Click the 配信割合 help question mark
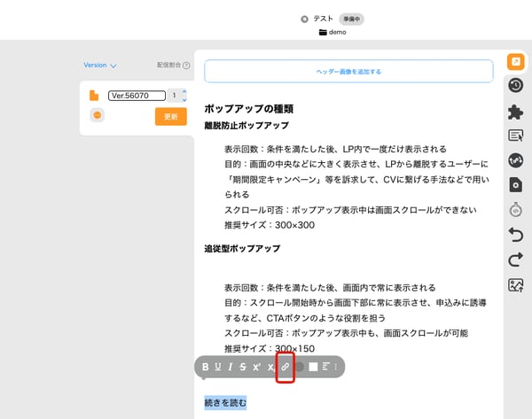 [186, 66]
